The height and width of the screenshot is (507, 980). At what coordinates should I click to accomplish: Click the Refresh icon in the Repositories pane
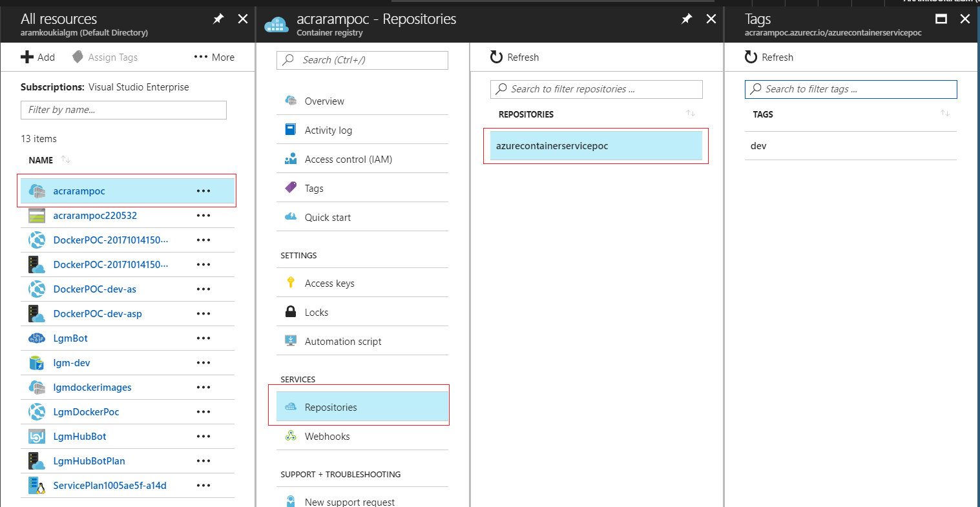click(x=496, y=57)
